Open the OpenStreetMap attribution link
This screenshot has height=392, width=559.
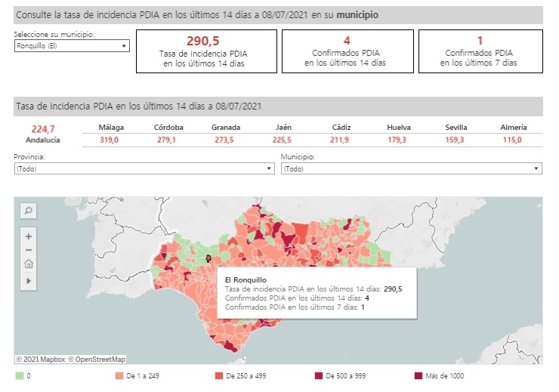click(x=97, y=360)
